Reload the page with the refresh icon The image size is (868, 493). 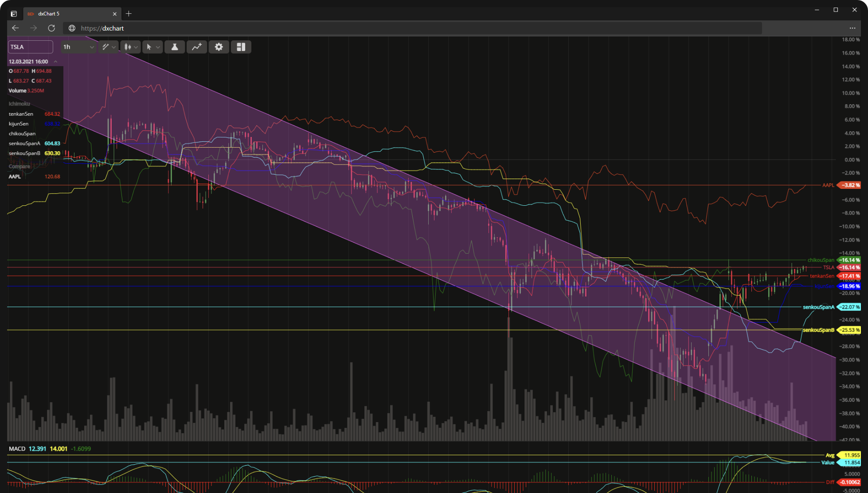click(51, 28)
